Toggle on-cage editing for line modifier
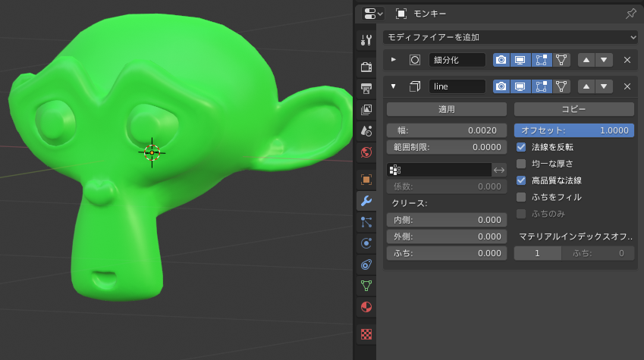This screenshot has width=644, height=360. click(561, 86)
